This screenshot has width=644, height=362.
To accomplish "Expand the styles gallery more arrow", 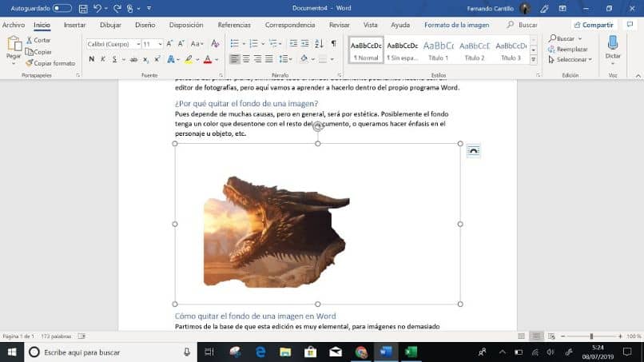I will point(533,60).
